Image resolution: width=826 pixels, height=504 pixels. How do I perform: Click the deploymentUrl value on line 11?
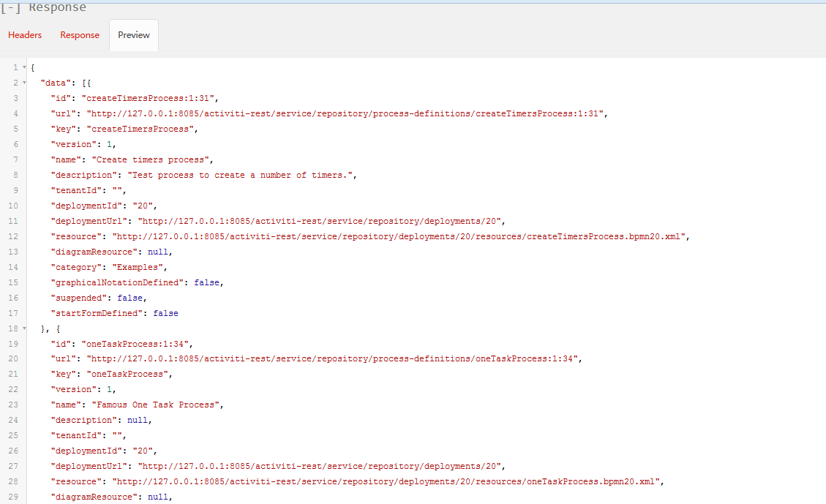point(320,221)
